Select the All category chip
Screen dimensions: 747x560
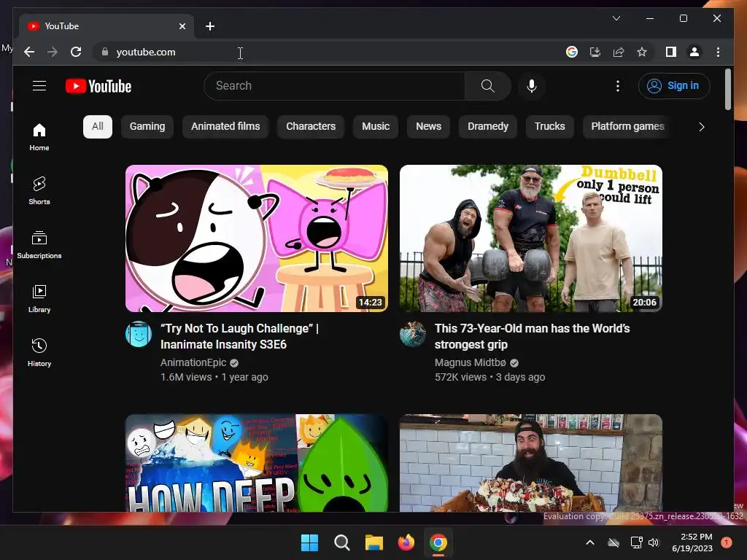point(98,126)
